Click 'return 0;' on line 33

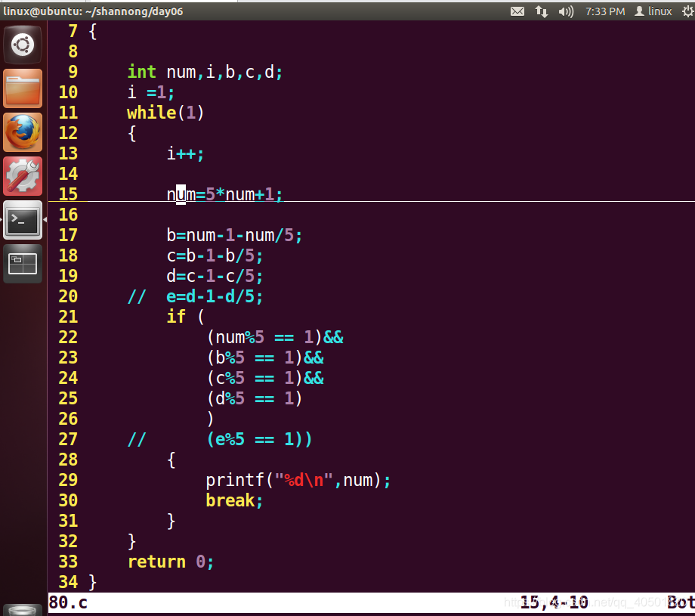point(171,562)
